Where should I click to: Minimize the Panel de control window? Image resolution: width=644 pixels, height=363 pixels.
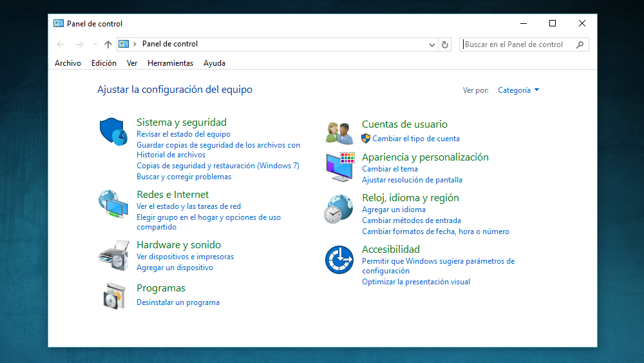pyautogui.click(x=523, y=23)
